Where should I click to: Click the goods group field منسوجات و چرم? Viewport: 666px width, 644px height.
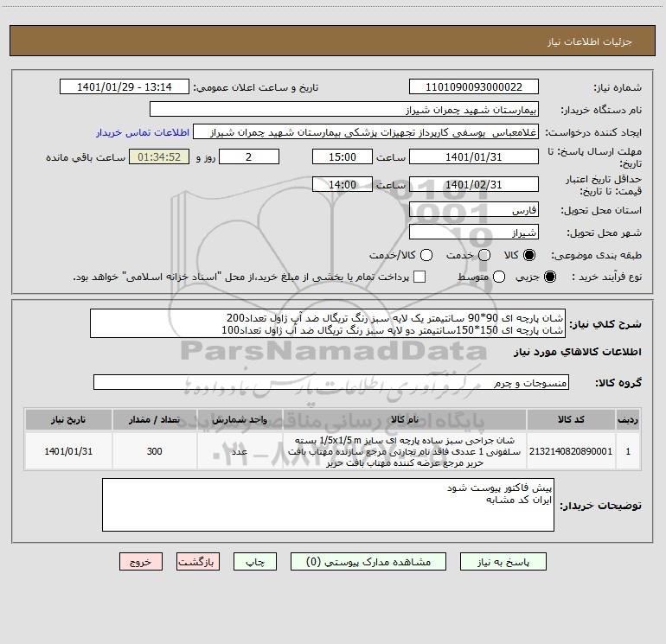point(331,382)
